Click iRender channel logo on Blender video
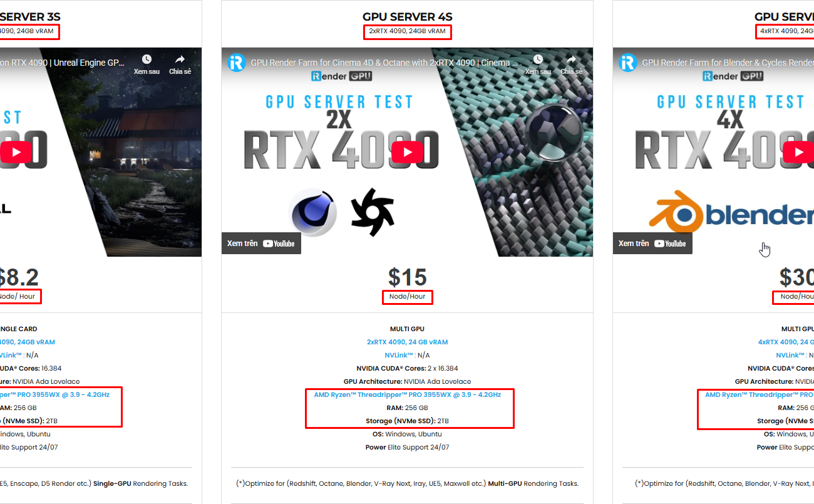Screen dimensions: 814x504 (x=628, y=63)
